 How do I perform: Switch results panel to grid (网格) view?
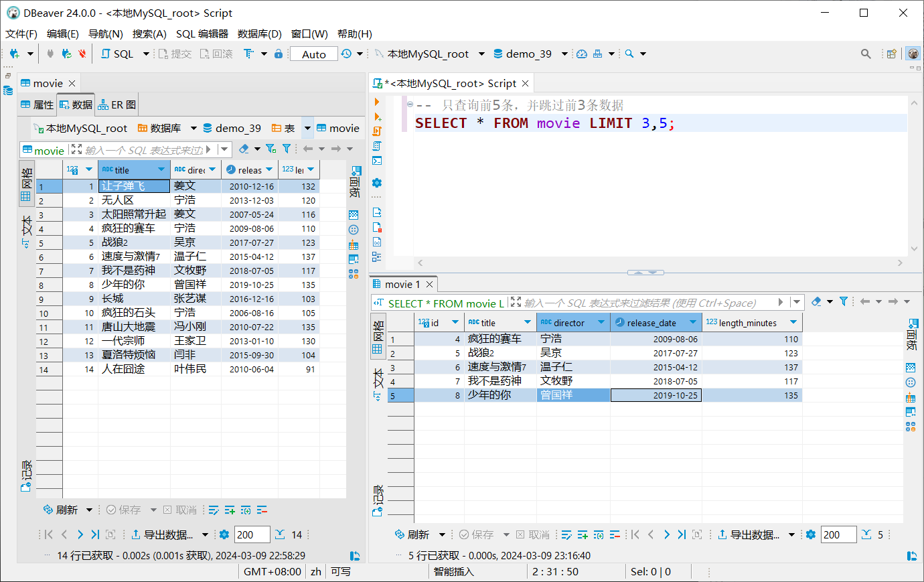click(x=378, y=336)
